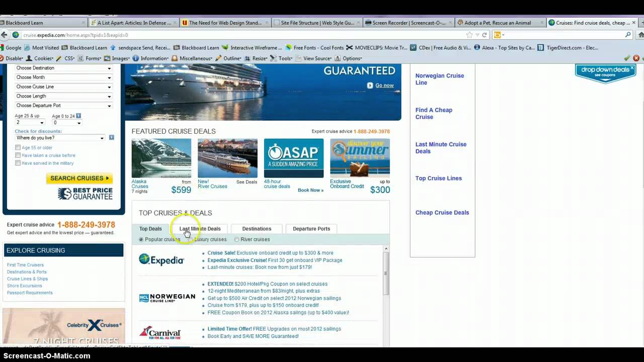The image size is (644, 362).
Task: Select the Popular cruises radio button
Action: [141, 239]
